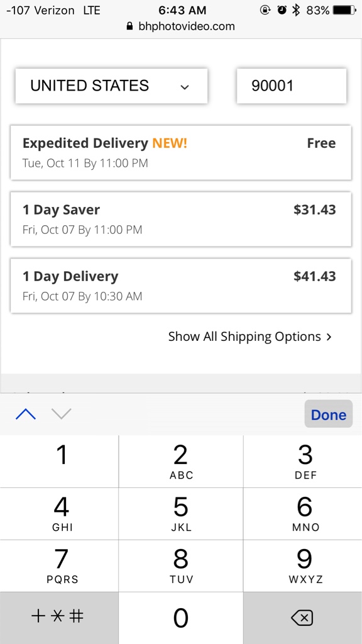Open the UNITED STATES country dropdown
The width and height of the screenshot is (362, 644).
[112, 86]
